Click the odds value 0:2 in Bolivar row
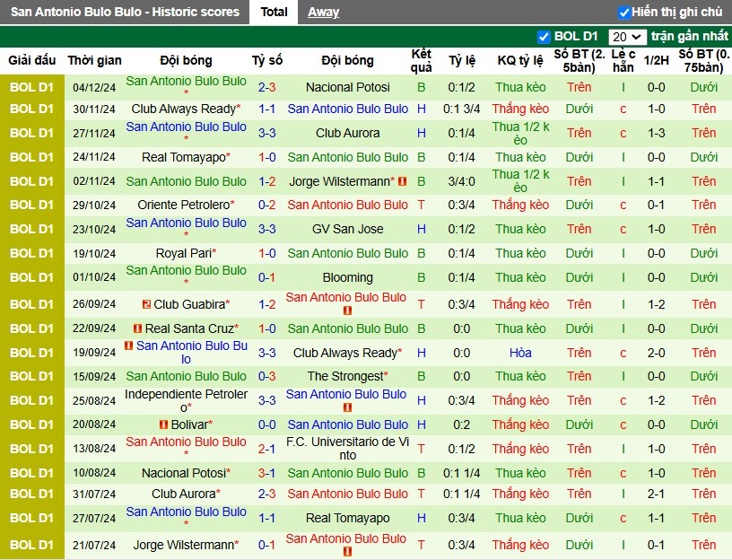Viewport: 732px width, 560px height. tap(461, 424)
